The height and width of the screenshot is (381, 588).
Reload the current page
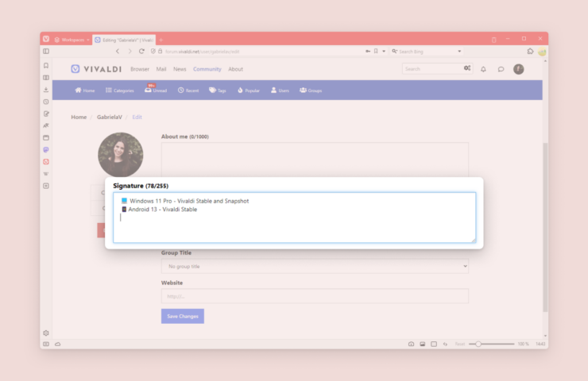(141, 52)
